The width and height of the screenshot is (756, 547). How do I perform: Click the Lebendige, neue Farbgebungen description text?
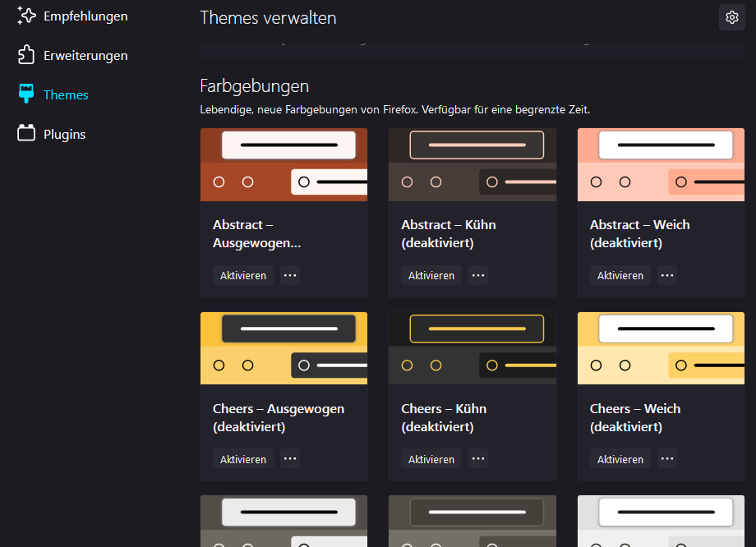coord(395,110)
